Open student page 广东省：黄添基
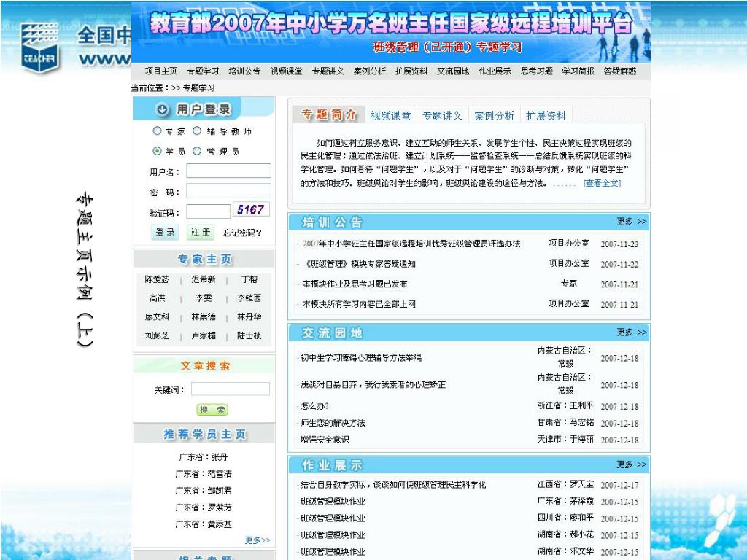Image resolution: width=747 pixels, height=560 pixels. pyautogui.click(x=204, y=524)
